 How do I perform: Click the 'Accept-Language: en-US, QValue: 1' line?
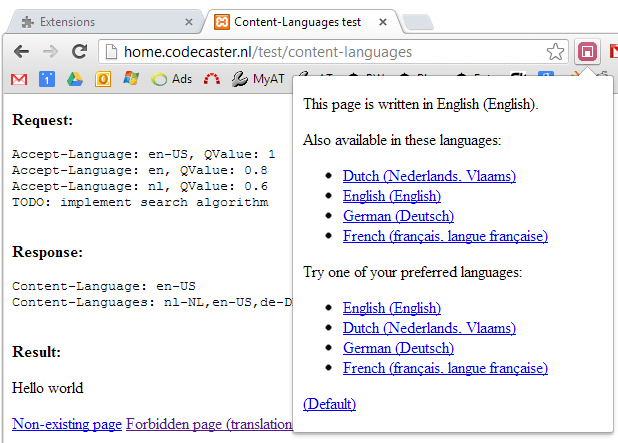[143, 154]
